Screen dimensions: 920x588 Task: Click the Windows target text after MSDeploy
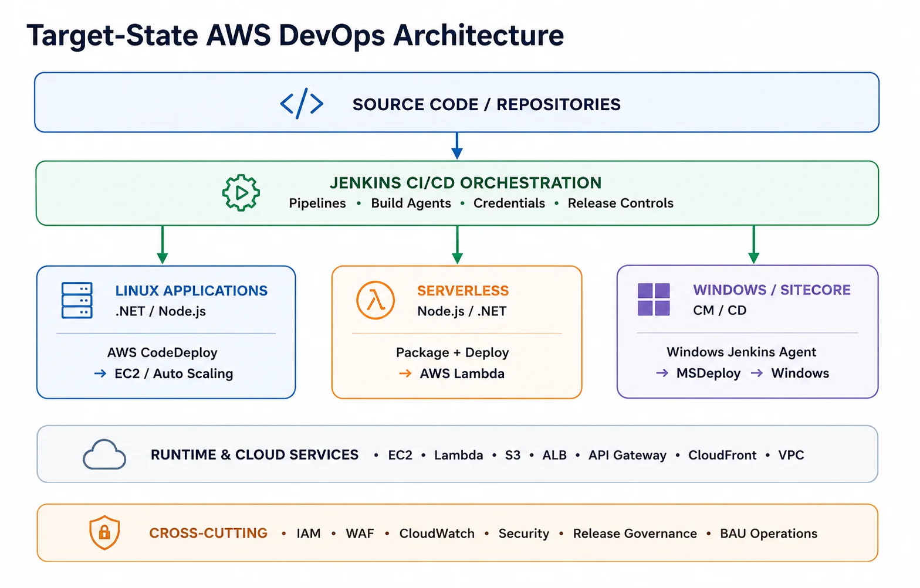point(800,373)
